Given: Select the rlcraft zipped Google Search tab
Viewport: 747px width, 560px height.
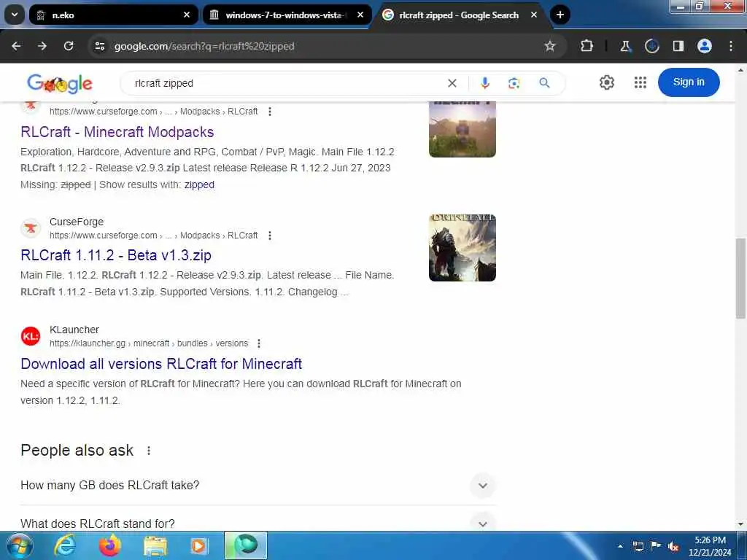Looking at the screenshot, I should tap(460, 15).
